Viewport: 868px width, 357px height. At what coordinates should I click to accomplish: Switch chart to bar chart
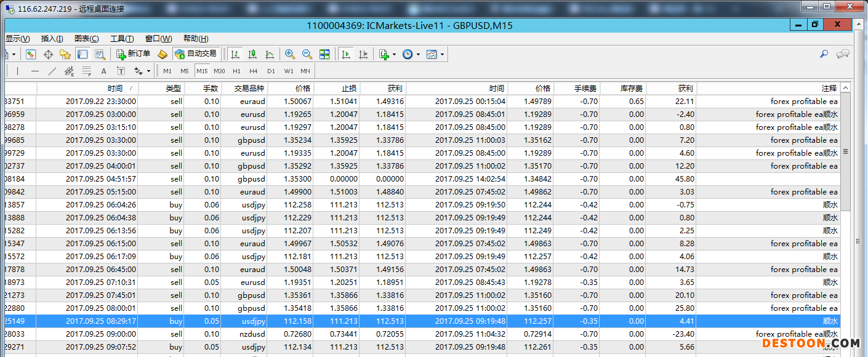[235, 54]
